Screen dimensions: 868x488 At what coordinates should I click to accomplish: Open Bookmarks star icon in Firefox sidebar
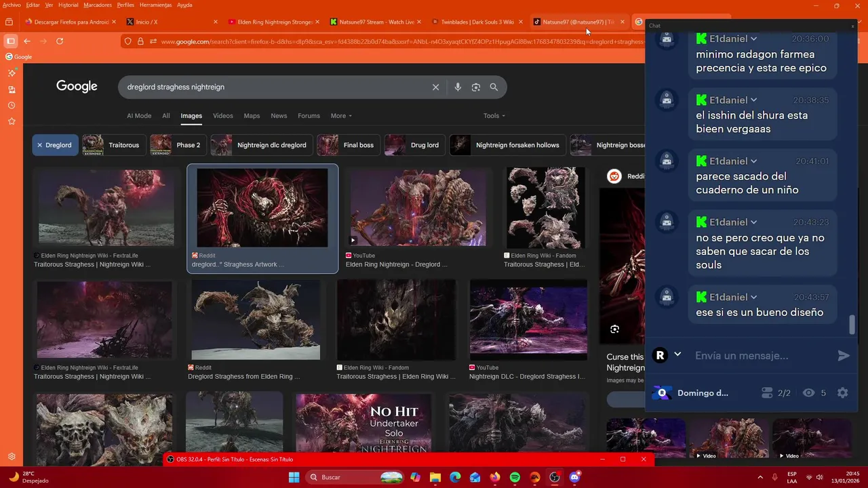[12, 121]
